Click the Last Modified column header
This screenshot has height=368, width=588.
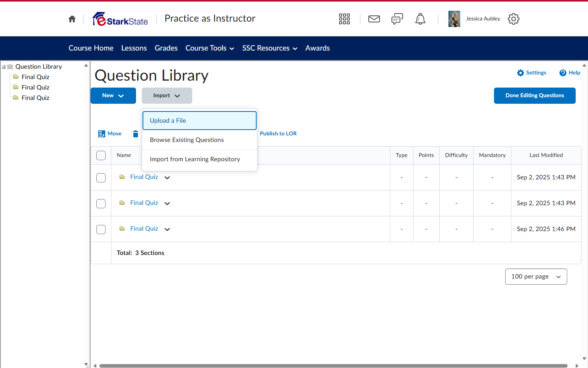click(x=546, y=155)
